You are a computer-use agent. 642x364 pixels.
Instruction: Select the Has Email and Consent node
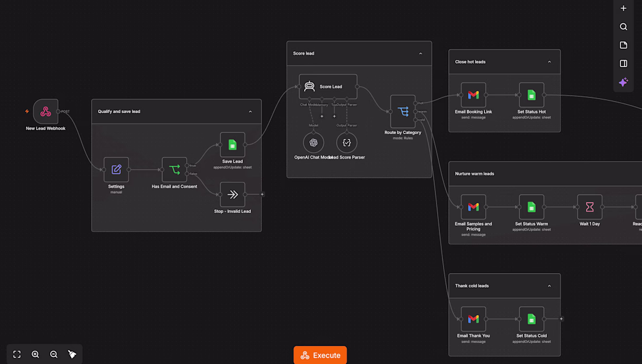point(175,170)
